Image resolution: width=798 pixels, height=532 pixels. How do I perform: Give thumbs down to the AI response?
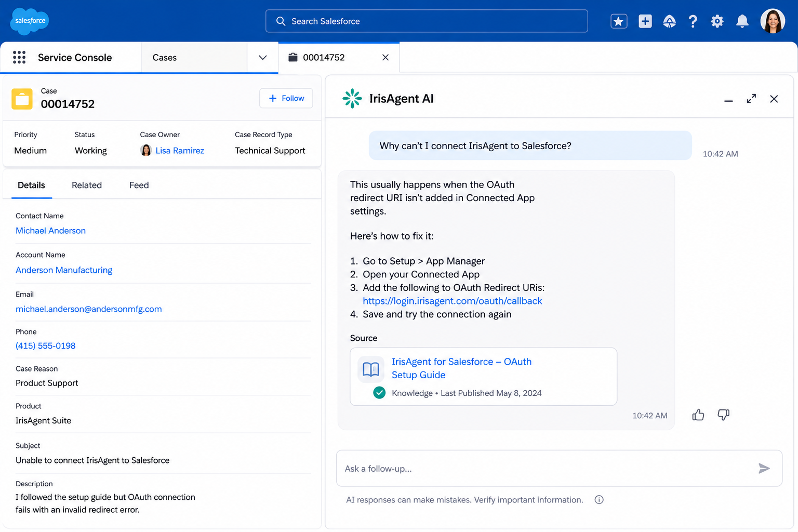click(723, 415)
